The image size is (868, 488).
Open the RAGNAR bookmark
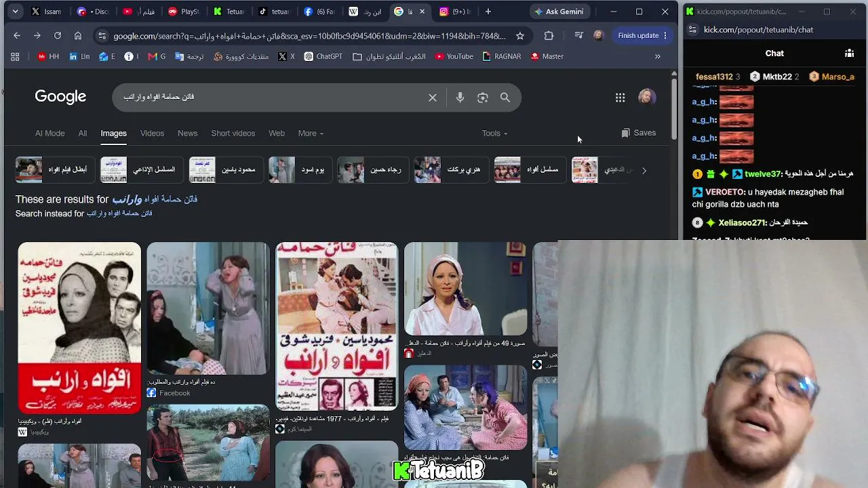tap(502, 56)
